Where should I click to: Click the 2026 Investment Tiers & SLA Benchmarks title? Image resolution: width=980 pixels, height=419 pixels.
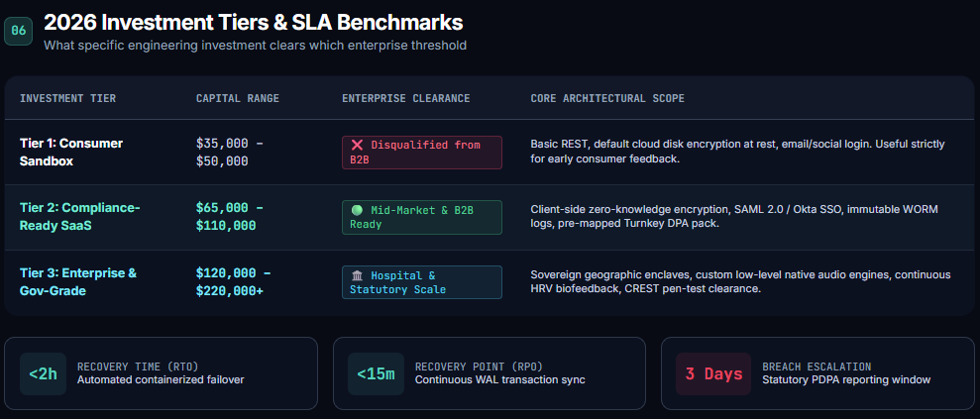[x=253, y=23]
